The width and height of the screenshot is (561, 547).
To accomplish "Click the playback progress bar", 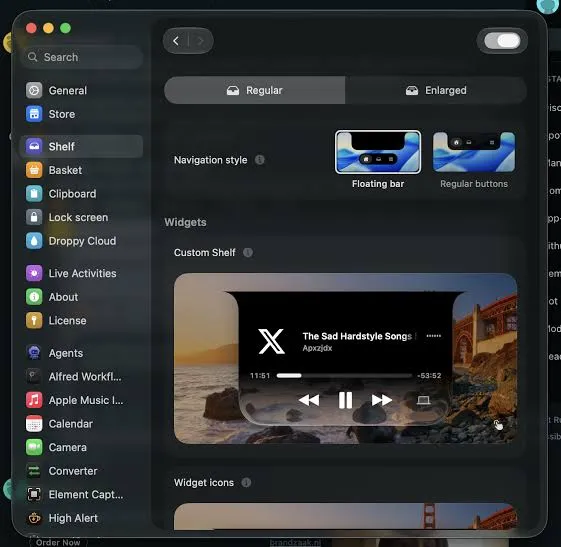I will 344,376.
